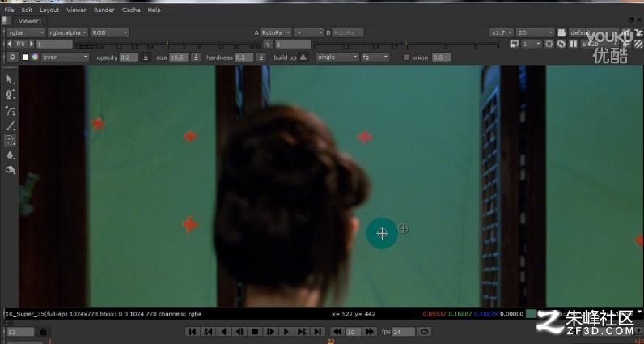Play backward
Image resolution: width=644 pixels, height=344 pixels.
click(x=224, y=331)
